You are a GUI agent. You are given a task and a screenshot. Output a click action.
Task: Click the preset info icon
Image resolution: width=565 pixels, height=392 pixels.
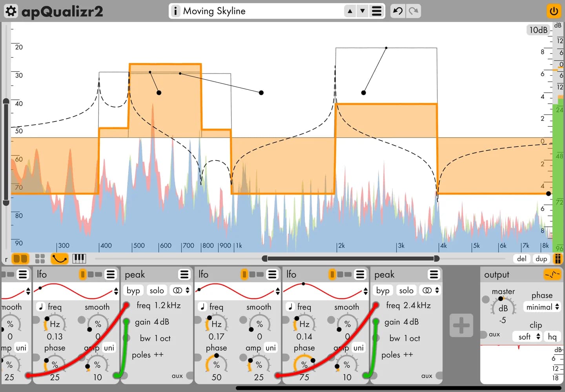pyautogui.click(x=175, y=11)
